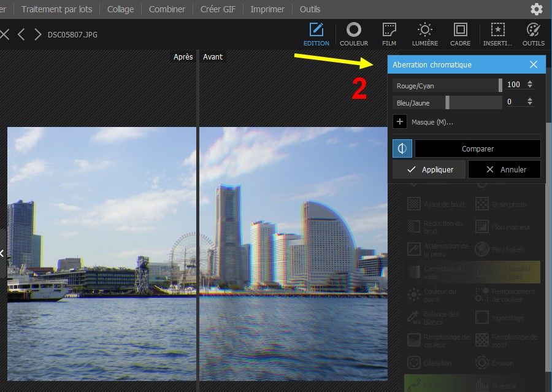Select the Dilatation tool icon

click(x=413, y=363)
